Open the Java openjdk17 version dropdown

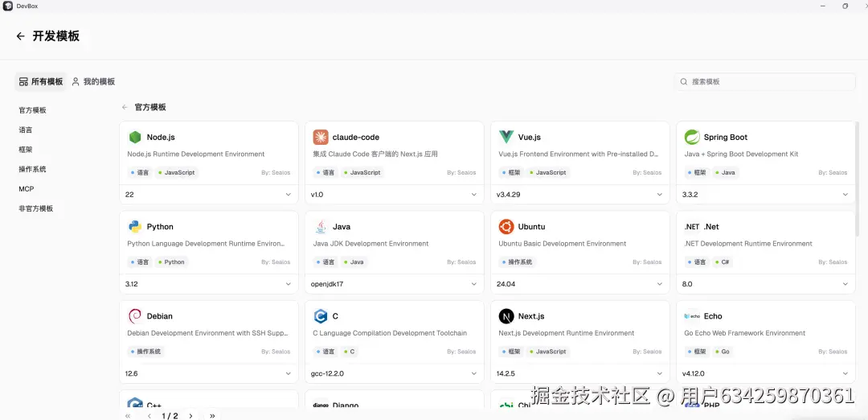pos(395,284)
